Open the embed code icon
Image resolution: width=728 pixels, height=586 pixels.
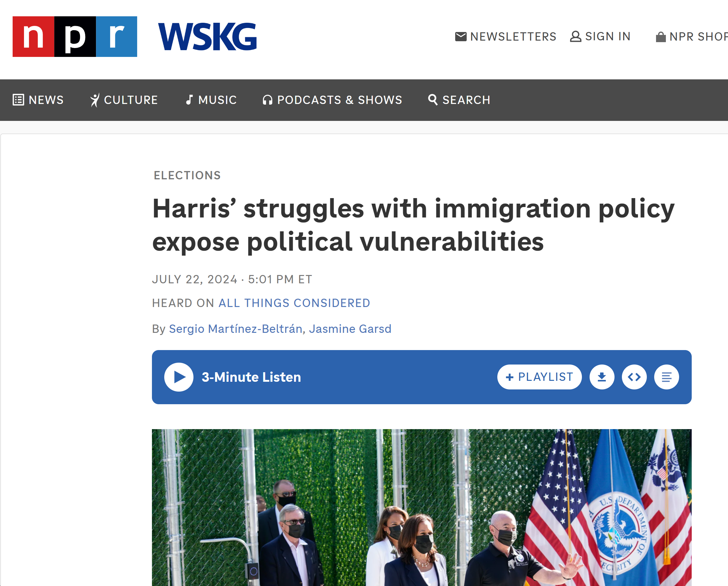click(x=634, y=377)
